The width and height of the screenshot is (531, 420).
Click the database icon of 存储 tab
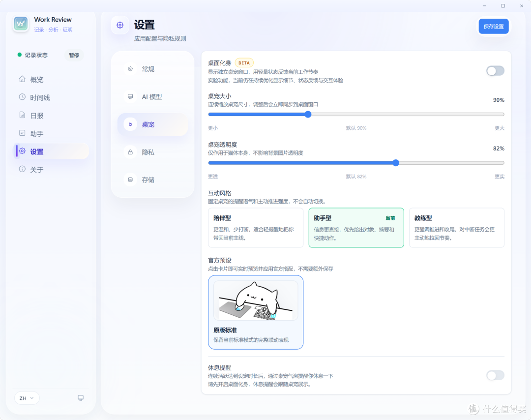coord(130,180)
